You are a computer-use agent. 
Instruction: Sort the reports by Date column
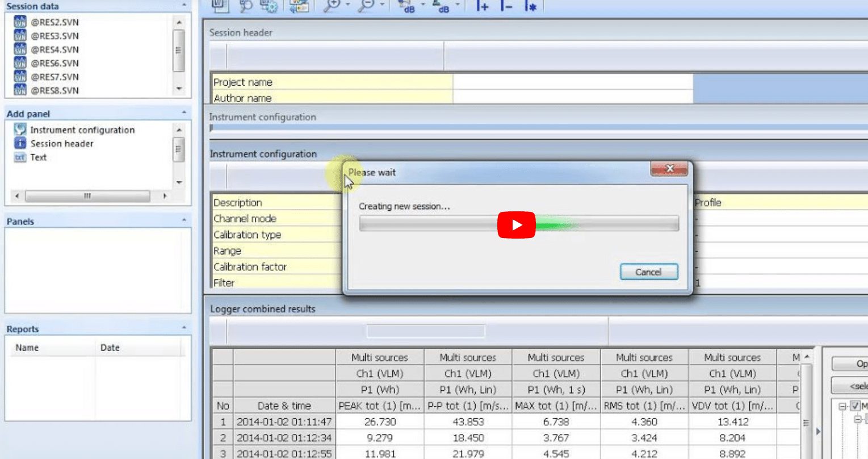tap(110, 348)
